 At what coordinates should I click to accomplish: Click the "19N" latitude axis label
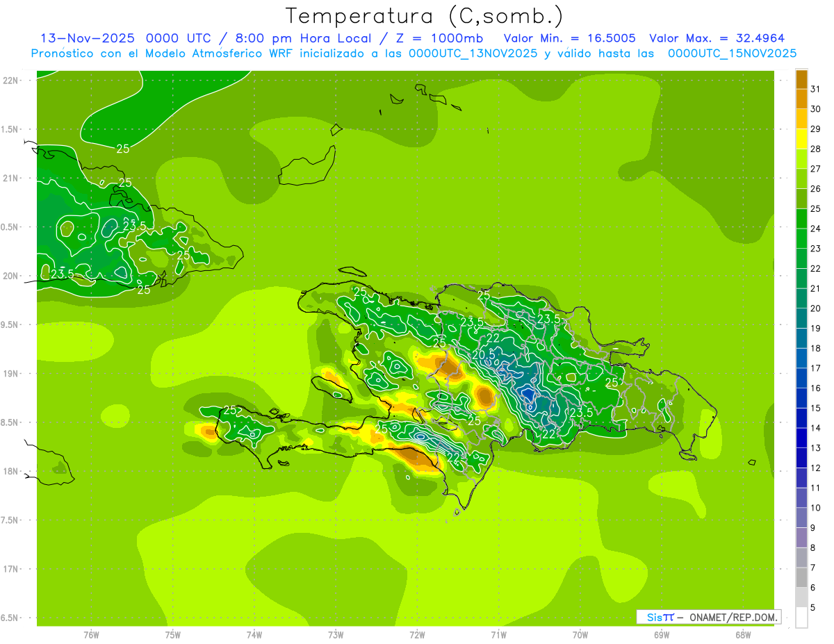coord(10,374)
